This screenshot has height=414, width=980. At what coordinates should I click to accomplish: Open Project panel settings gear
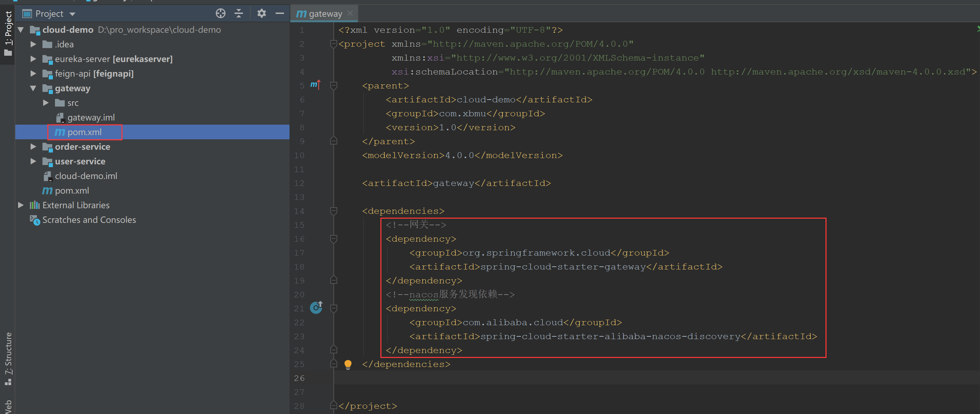[261, 14]
